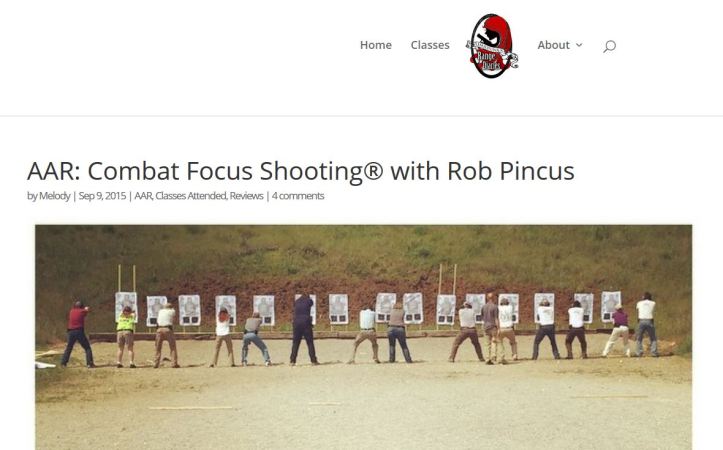Screen dimensions: 723x450
Task: Click the shooter in neon yellow shirt
Action: tap(125, 337)
